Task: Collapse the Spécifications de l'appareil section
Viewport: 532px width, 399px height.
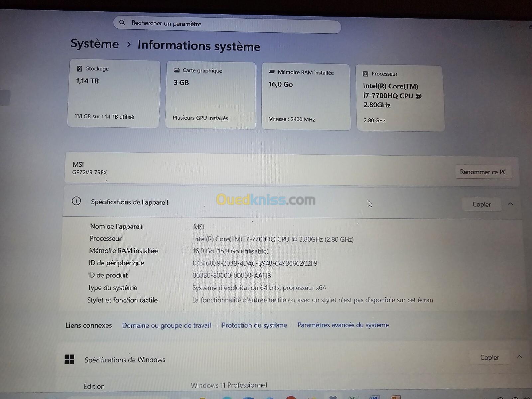Action: tap(511, 204)
